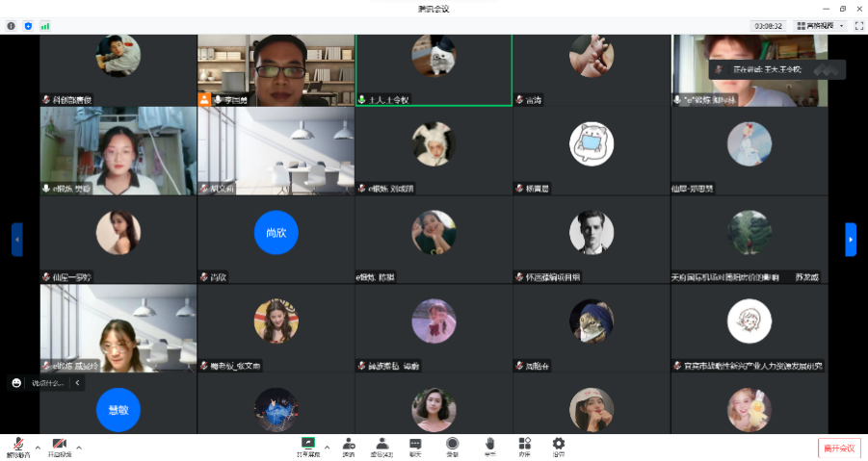Open the member management panel
This screenshot has height=461, width=868.
pos(381,445)
